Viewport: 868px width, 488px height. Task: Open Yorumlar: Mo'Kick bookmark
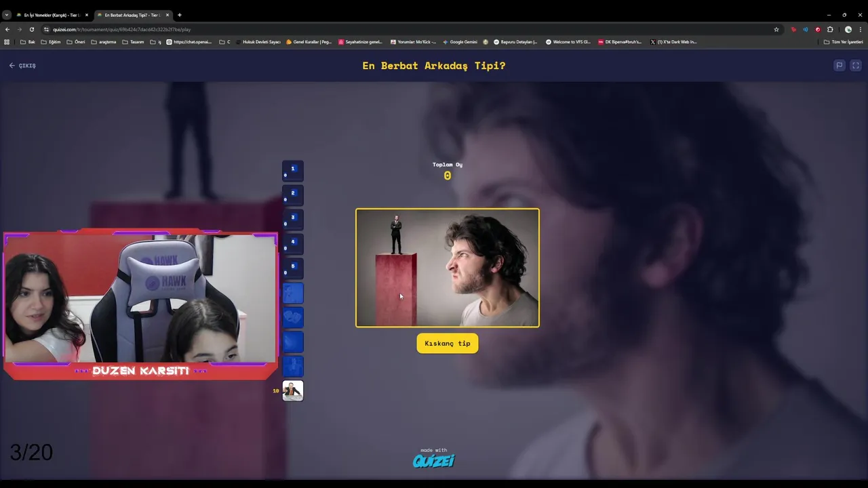(x=414, y=42)
